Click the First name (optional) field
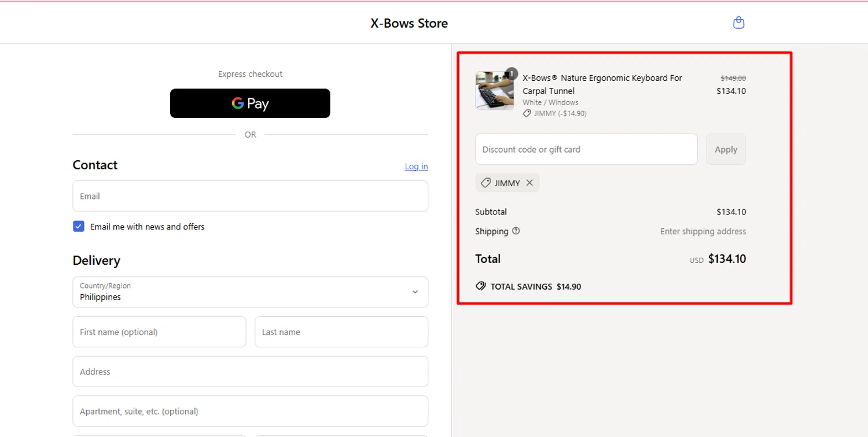Screen dimensions: 868x437 tap(159, 332)
